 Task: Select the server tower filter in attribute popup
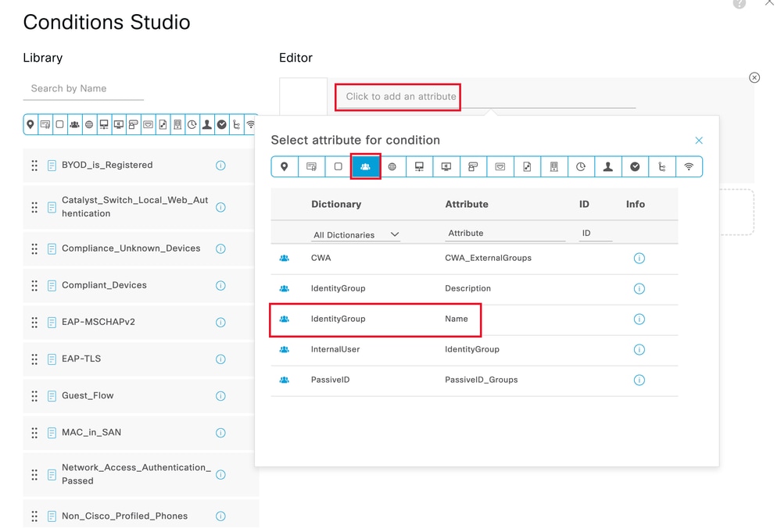click(554, 166)
